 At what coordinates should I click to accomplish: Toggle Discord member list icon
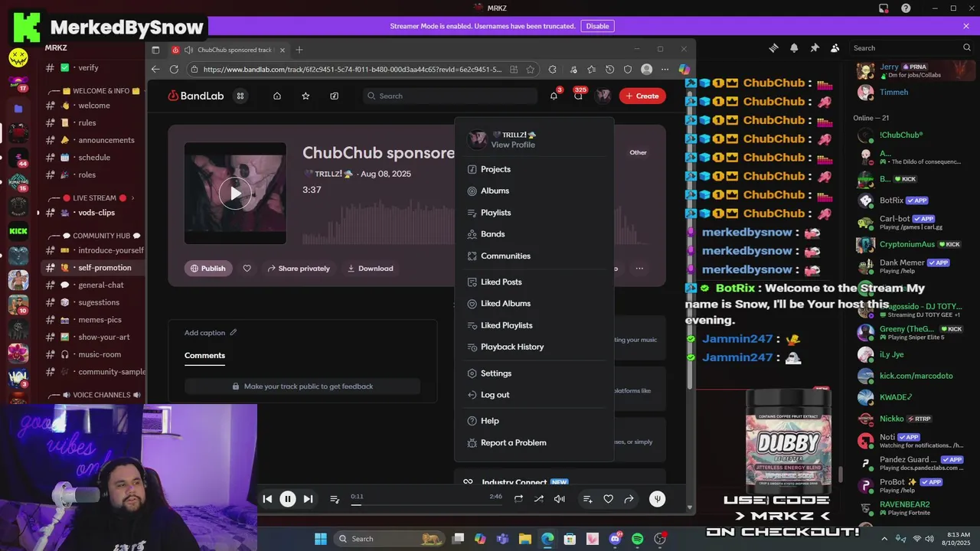tap(835, 47)
